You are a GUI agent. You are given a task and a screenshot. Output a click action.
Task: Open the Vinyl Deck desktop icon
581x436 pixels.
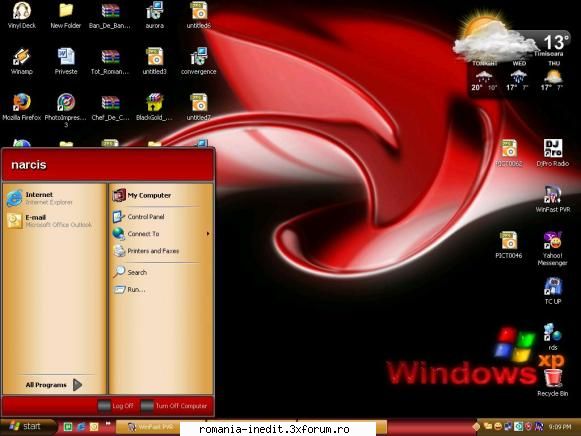(21, 15)
